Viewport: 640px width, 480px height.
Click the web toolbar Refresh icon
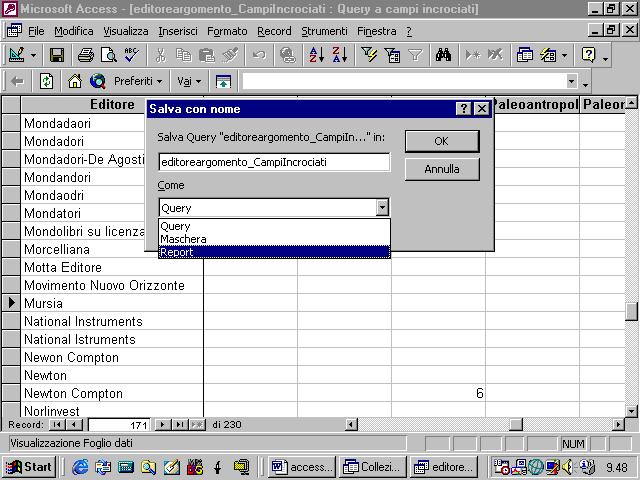[x=47, y=81]
